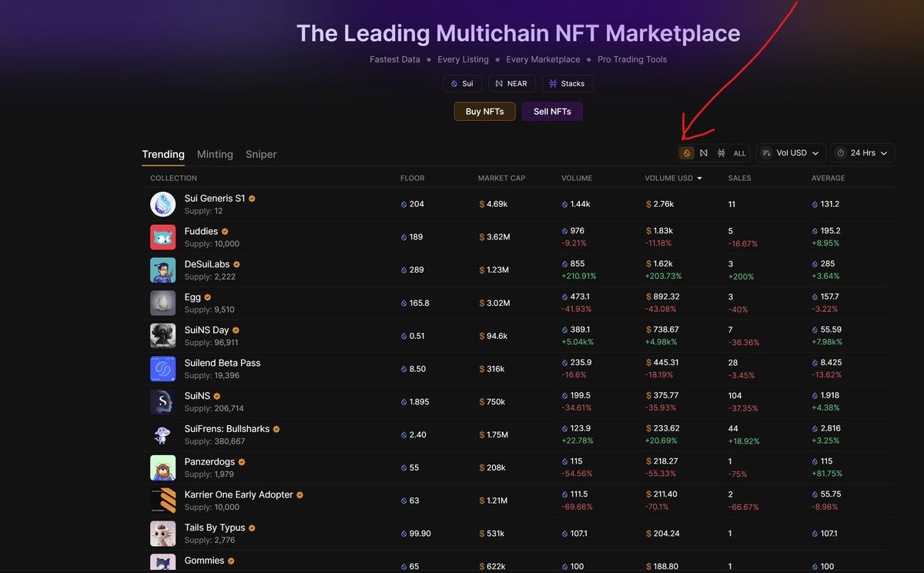924x573 pixels.
Task: Click the VOLUME column header
Action: coord(577,178)
